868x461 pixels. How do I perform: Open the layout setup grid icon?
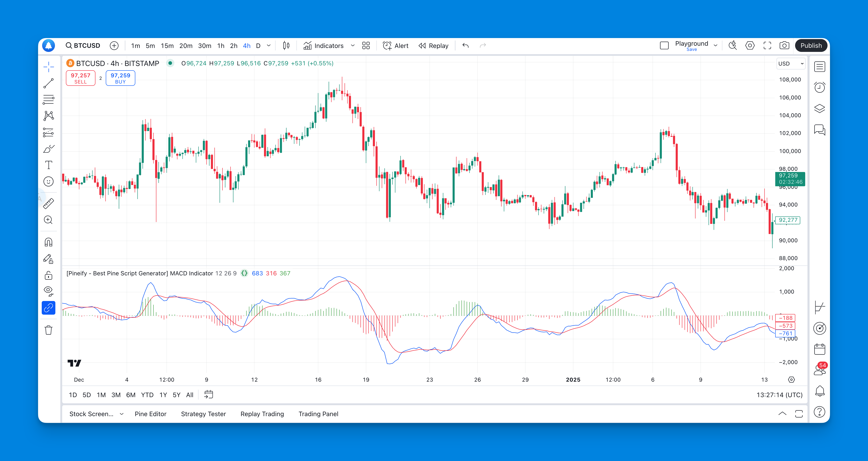(366, 45)
